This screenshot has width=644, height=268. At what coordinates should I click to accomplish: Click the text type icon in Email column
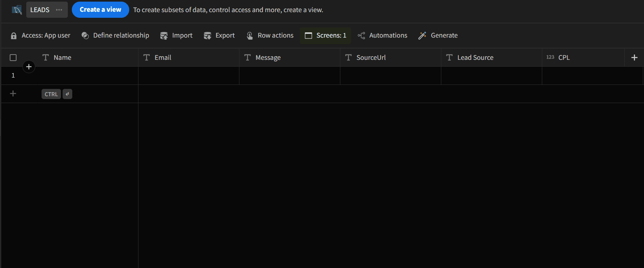tap(147, 57)
